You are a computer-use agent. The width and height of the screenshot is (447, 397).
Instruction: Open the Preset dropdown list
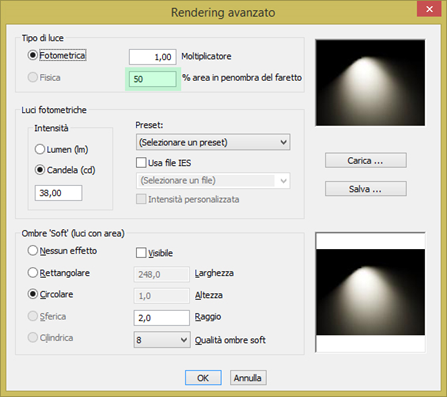coord(213,142)
